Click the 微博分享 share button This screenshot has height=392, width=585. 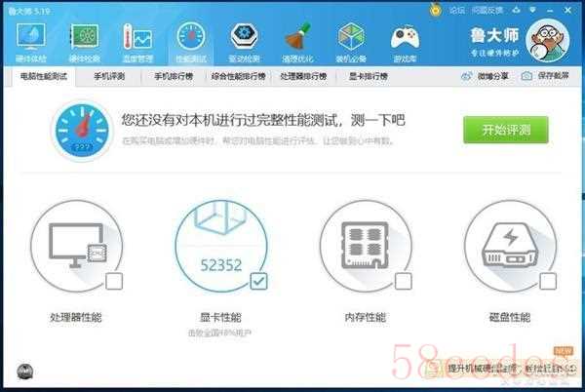tap(485, 76)
